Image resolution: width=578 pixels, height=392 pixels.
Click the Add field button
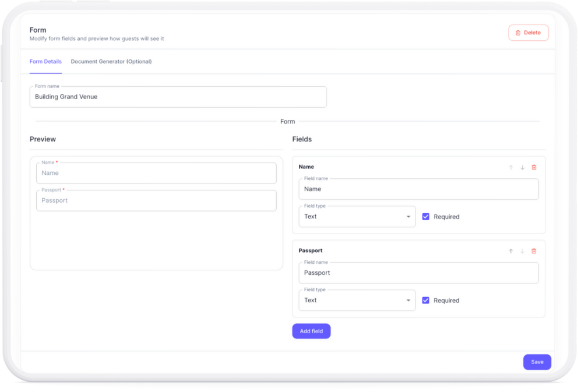click(311, 331)
